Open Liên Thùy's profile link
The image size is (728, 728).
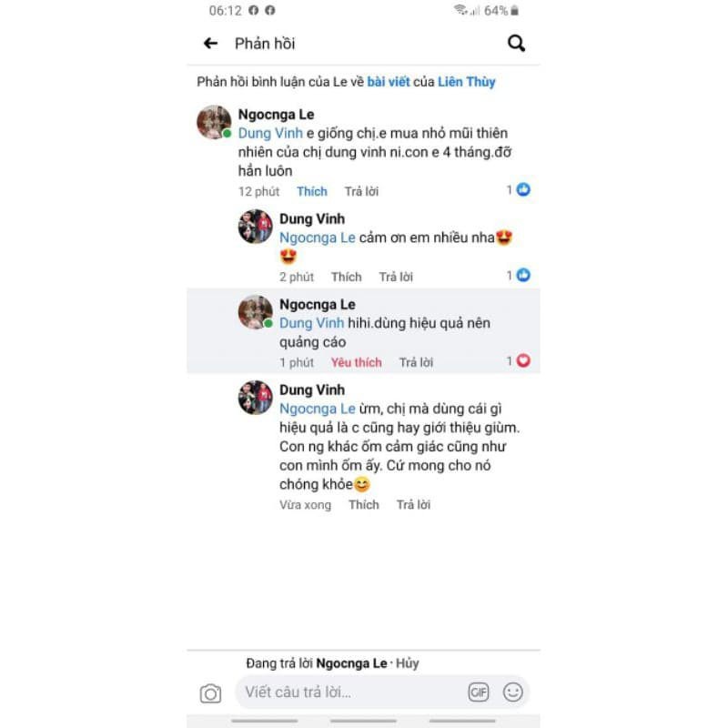(x=467, y=82)
